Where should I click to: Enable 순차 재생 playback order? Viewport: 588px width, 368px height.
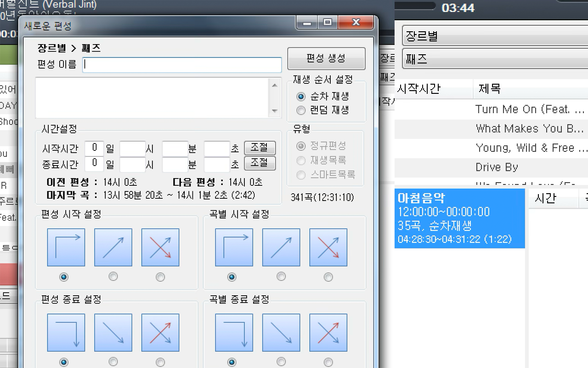point(301,97)
